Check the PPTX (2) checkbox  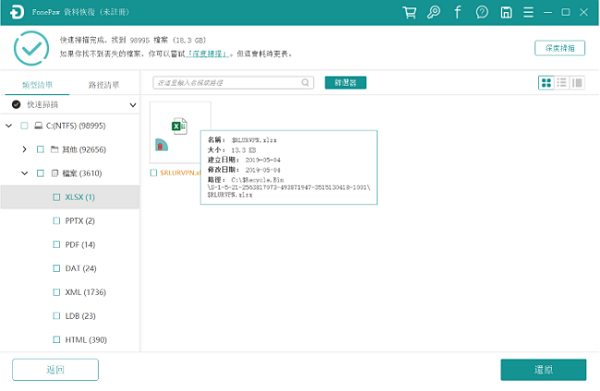click(56, 221)
